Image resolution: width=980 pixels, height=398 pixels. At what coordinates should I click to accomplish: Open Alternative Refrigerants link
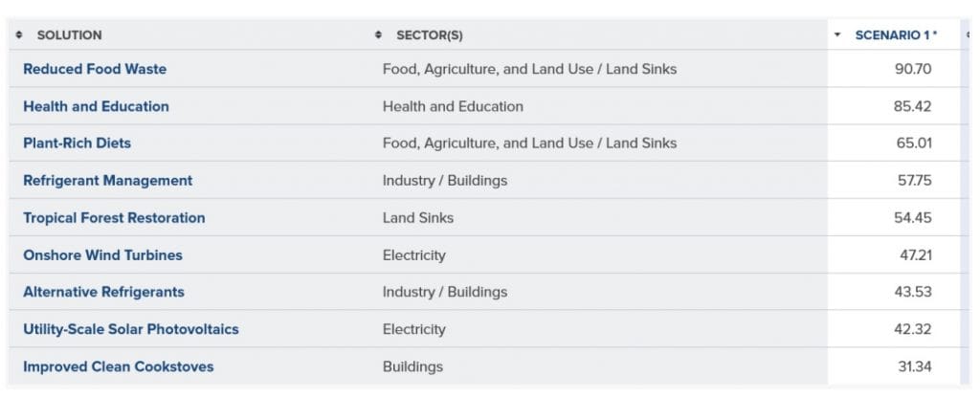pyautogui.click(x=103, y=292)
